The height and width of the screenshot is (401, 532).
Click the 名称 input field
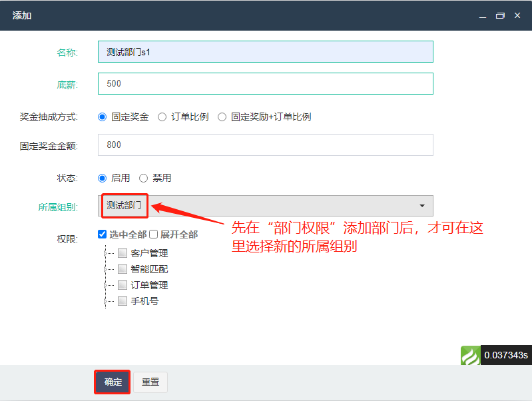coord(265,51)
